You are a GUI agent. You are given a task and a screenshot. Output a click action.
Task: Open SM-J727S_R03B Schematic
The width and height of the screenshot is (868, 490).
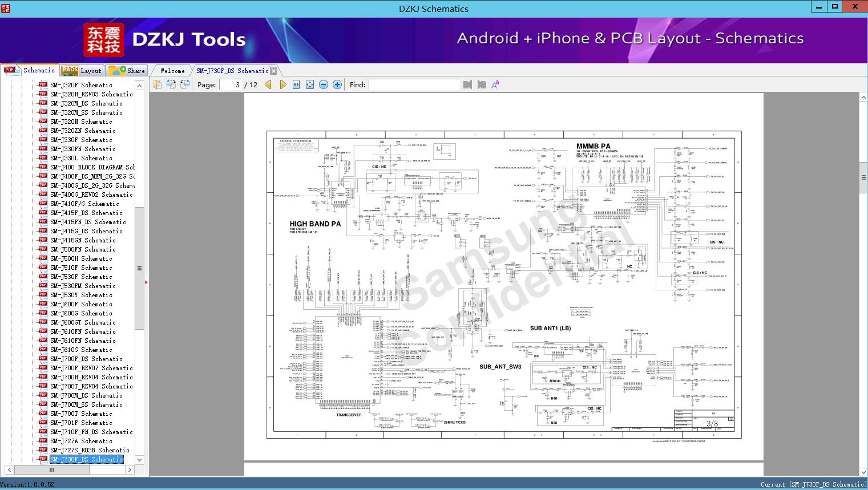tap(90, 450)
